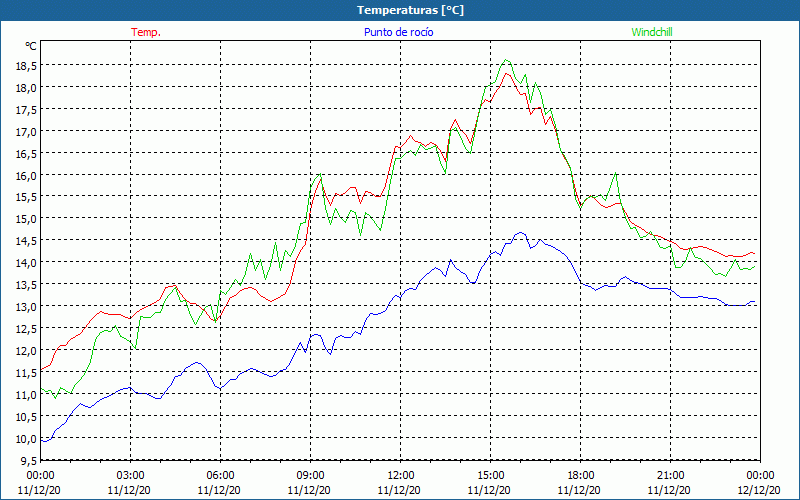Click the 13,0 y-axis value
Viewport: 800px width, 500px height.
pos(28,306)
